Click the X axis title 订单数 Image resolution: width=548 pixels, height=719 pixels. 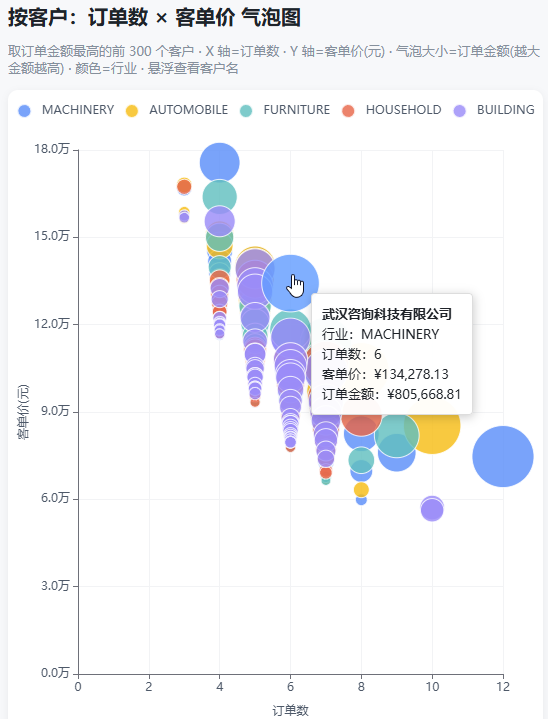(290, 710)
